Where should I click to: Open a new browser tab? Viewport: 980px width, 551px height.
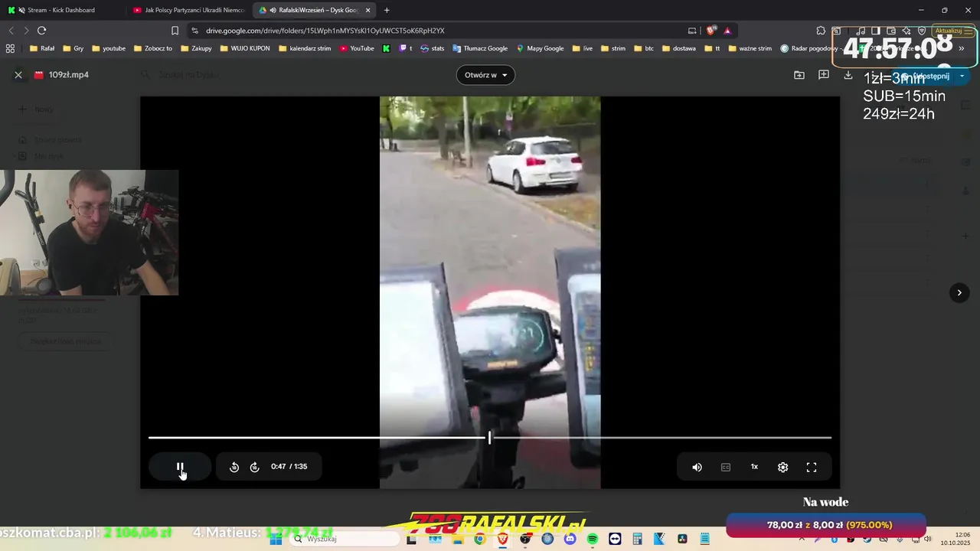(387, 10)
